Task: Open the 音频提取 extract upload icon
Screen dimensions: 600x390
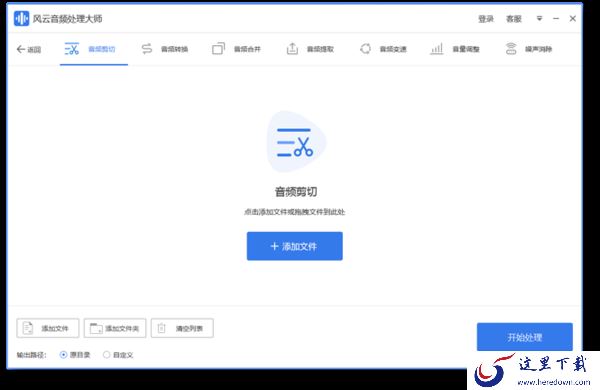Action: [292, 49]
